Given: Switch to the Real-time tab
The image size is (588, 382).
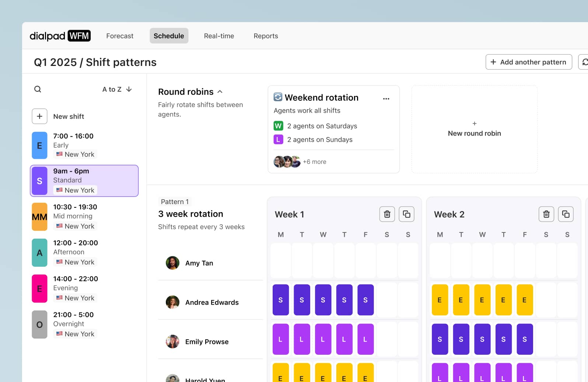Looking at the screenshot, I should (219, 36).
